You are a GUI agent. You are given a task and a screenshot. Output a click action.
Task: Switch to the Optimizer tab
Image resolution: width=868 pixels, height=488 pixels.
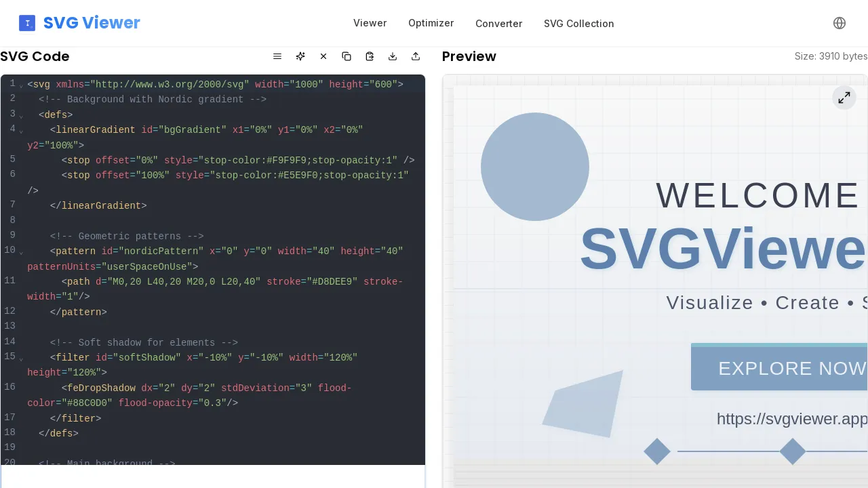(431, 23)
